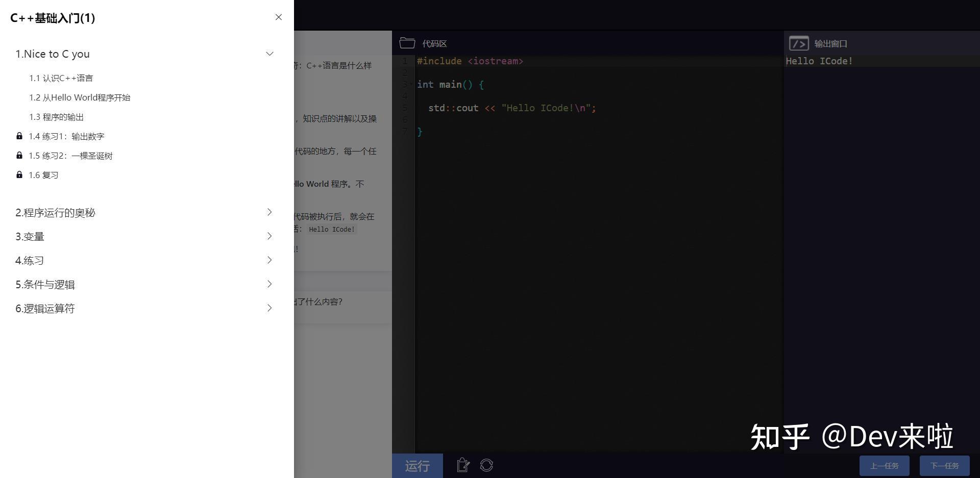Screen dimensions: 980x478
Task: Click the Hello ICode! output text
Action: (819, 61)
